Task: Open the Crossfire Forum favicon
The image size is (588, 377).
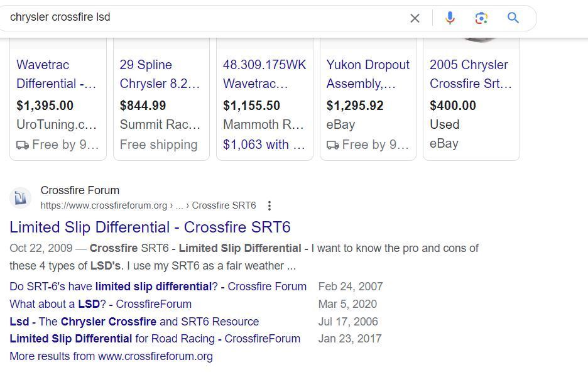Action: tap(20, 198)
